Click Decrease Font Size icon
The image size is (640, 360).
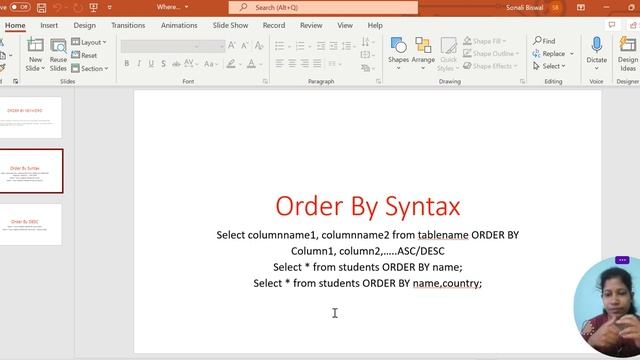[244, 46]
